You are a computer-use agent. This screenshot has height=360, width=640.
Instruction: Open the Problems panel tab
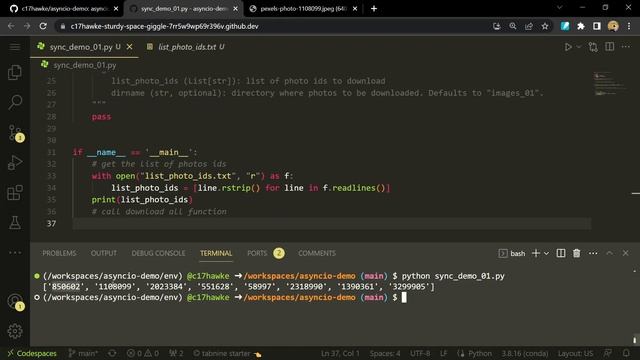click(x=59, y=253)
